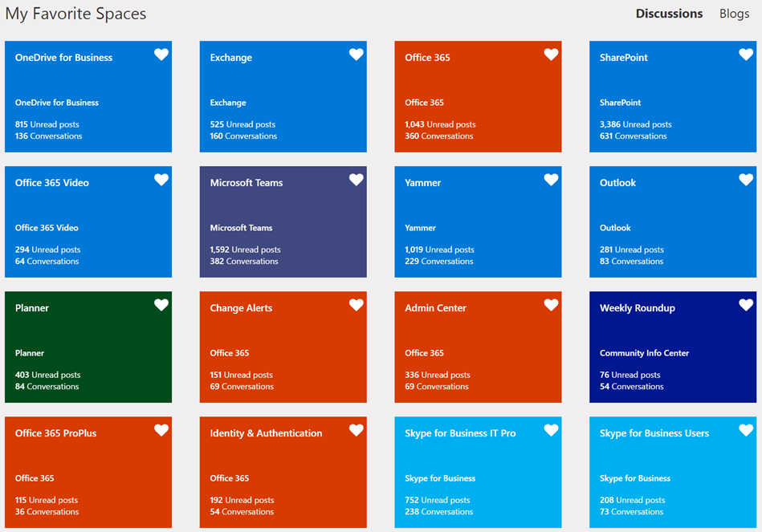Toggle the Admin Center heart icon
This screenshot has height=532, width=762.
click(x=551, y=305)
